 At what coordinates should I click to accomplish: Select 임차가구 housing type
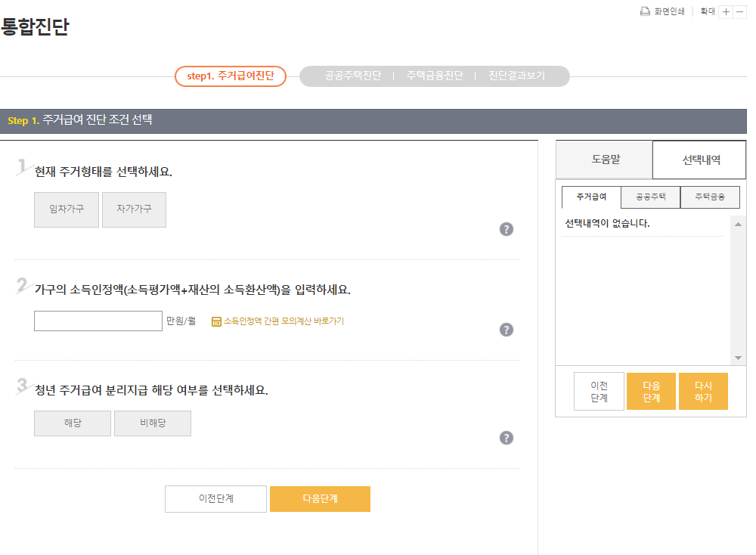pyautogui.click(x=67, y=209)
